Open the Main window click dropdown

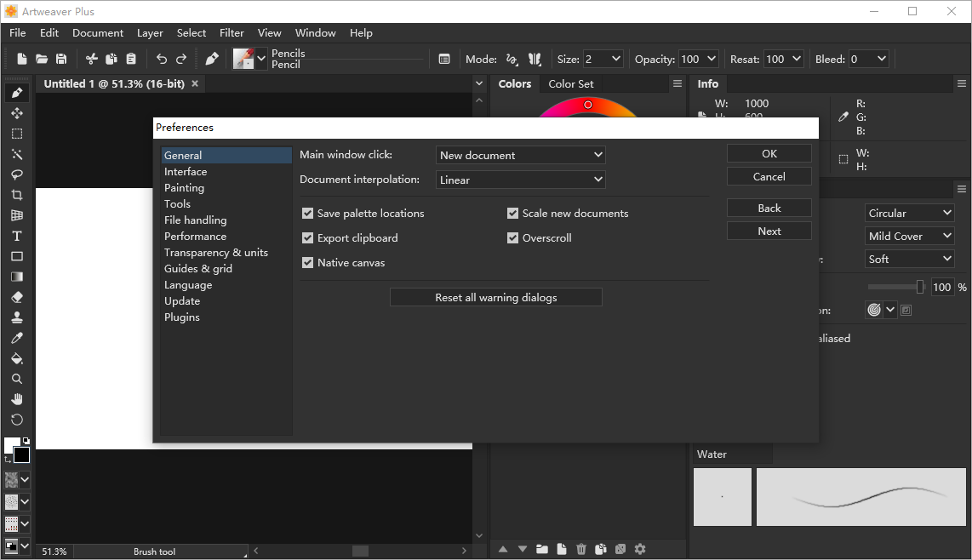click(520, 155)
